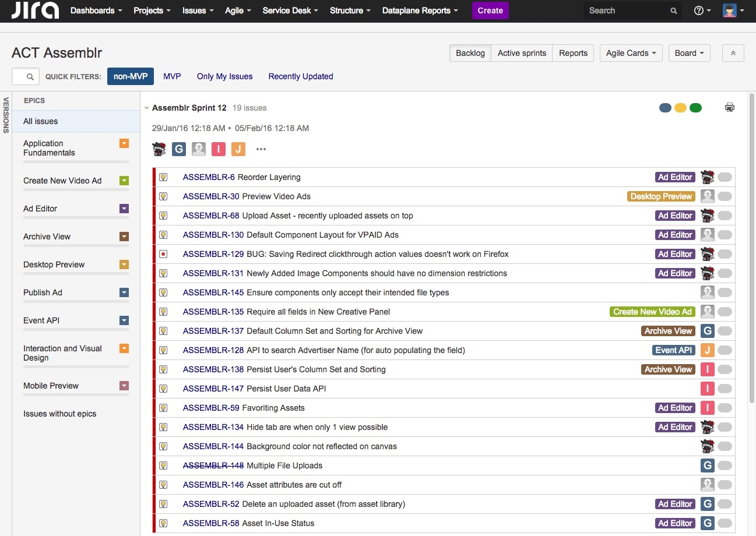Click estimate pill on ASSEMBLR-145 row

[x=725, y=292]
